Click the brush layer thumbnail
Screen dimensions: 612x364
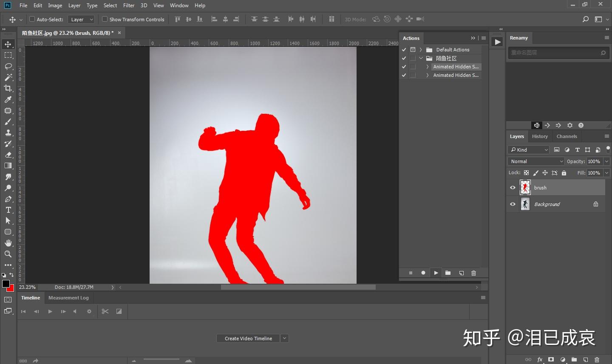tap(525, 187)
